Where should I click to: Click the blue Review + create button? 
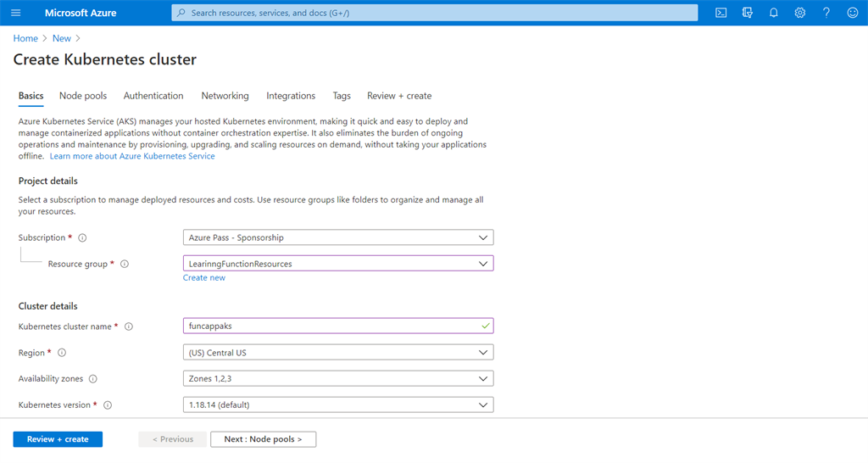(58, 439)
